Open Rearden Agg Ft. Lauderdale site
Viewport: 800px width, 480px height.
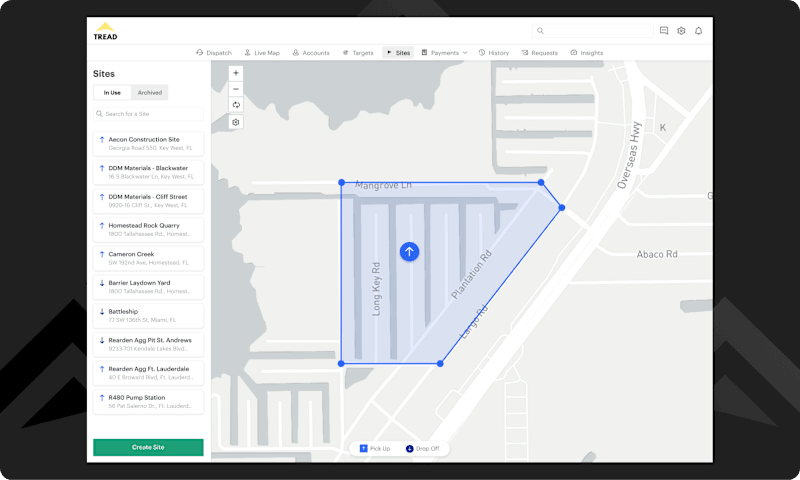148,373
